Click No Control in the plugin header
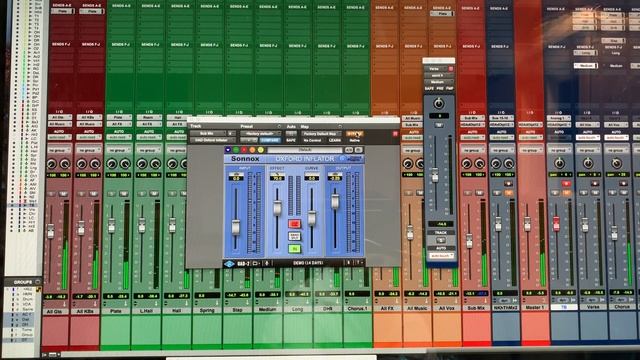This screenshot has width=640, height=360. point(312,140)
